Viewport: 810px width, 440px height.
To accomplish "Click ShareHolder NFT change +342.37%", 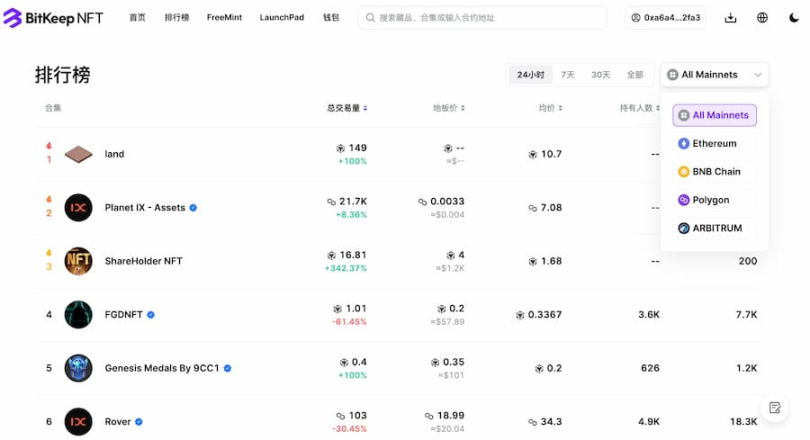I will click(x=346, y=268).
